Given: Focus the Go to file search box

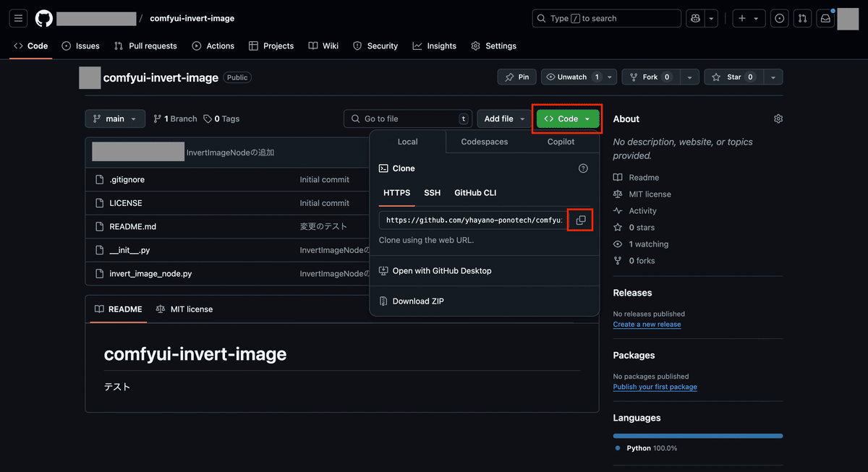Looking at the screenshot, I should (x=408, y=119).
